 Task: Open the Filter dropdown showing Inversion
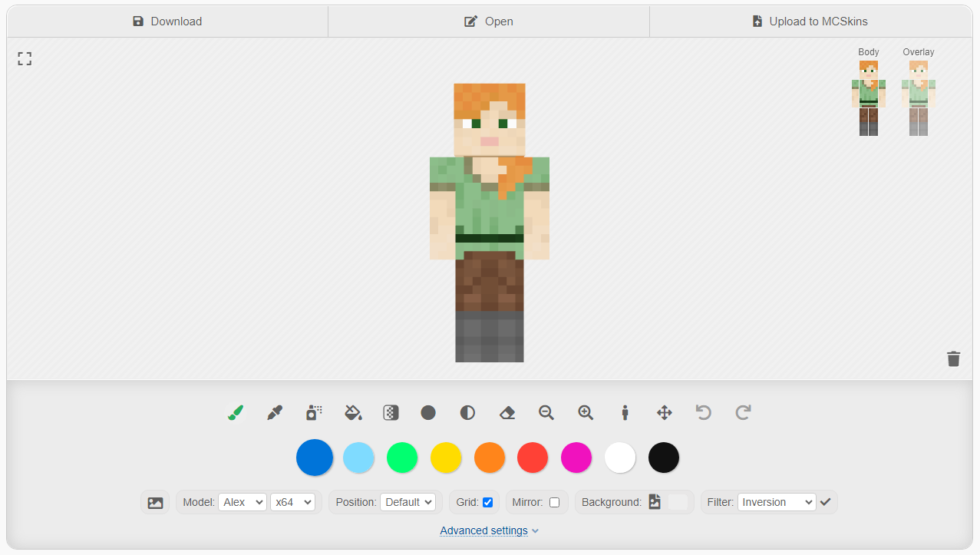(x=776, y=502)
